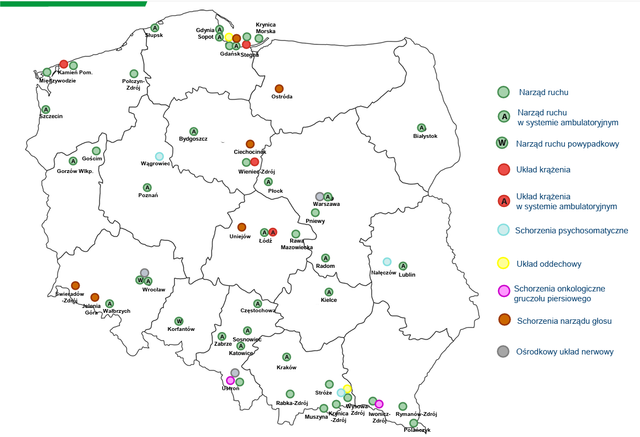
Task: Click the Korfantów W marker
Action: pyautogui.click(x=179, y=321)
